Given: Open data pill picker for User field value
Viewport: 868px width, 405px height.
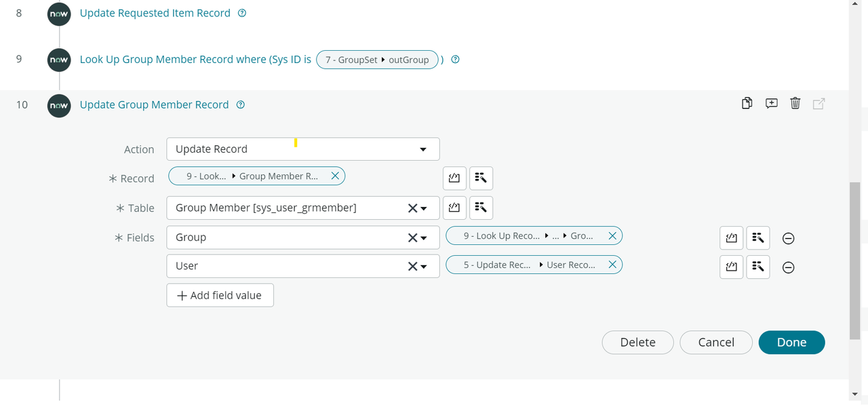Looking at the screenshot, I should tap(757, 267).
